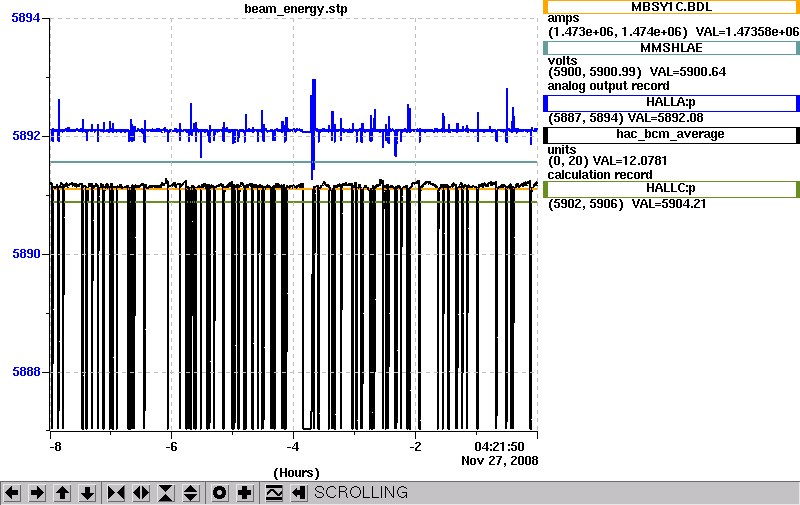Pan the plot right with the right arrow

pos(37,493)
